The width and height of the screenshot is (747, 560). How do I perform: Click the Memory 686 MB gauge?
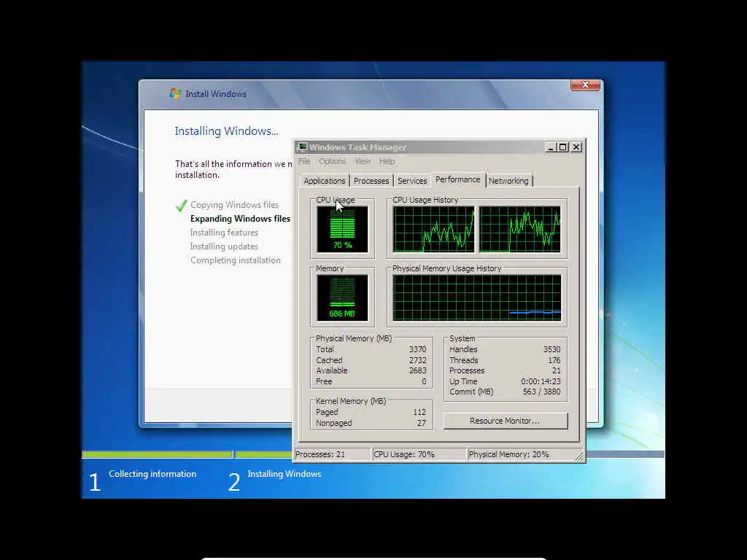(342, 297)
